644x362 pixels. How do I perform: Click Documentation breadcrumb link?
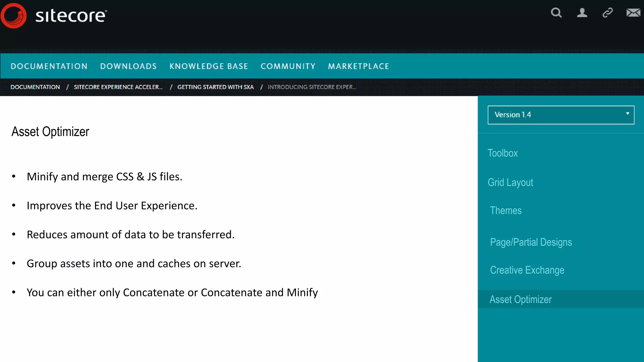(35, 87)
